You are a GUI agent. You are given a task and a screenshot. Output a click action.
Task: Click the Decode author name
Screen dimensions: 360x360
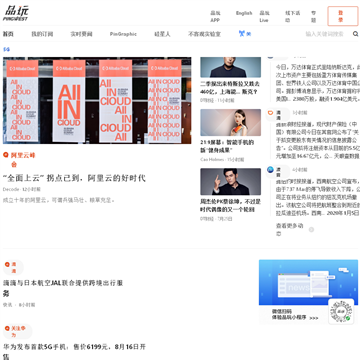(11, 189)
